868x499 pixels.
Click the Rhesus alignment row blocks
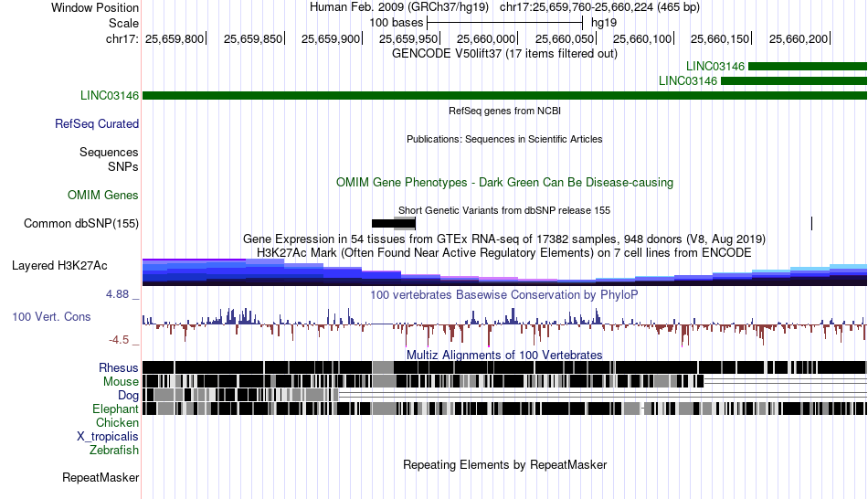(504, 367)
